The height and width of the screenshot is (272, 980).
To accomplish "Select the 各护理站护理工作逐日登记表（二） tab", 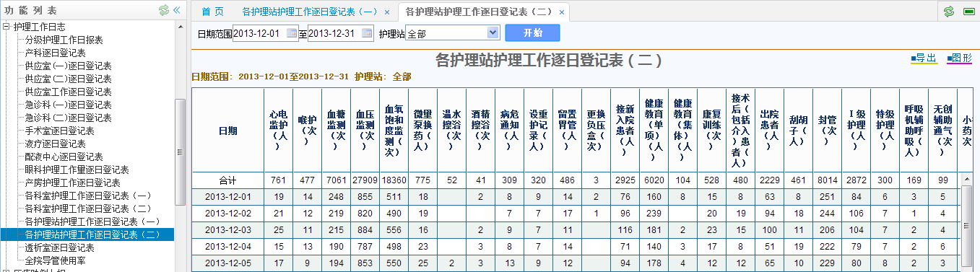I will (x=478, y=12).
